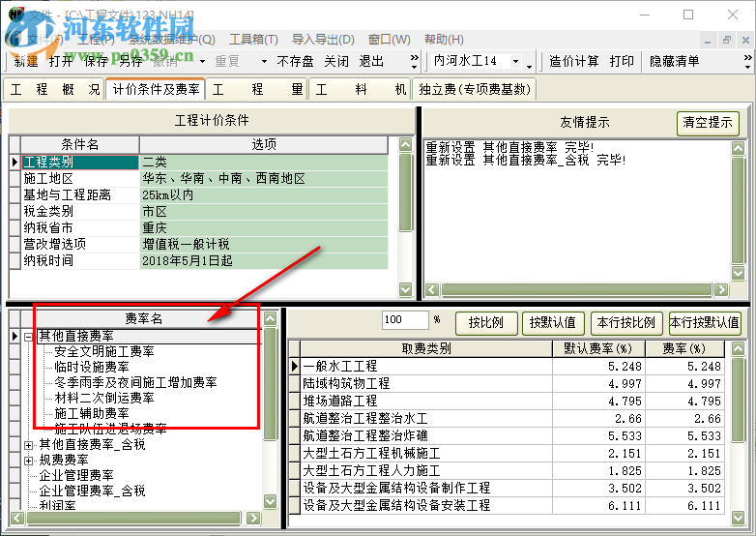Image resolution: width=756 pixels, height=536 pixels.
Task: Switch to the 工料机 tab
Action: point(361,89)
